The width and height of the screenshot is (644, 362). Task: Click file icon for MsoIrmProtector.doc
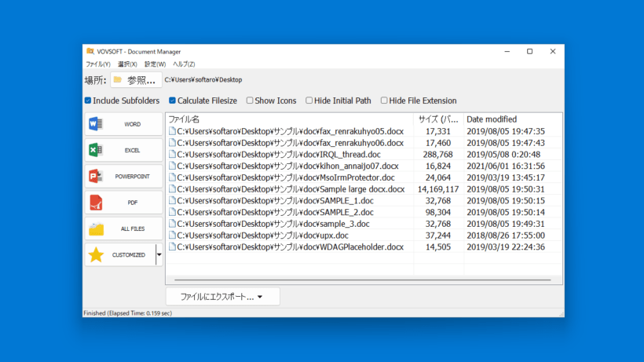(172, 177)
